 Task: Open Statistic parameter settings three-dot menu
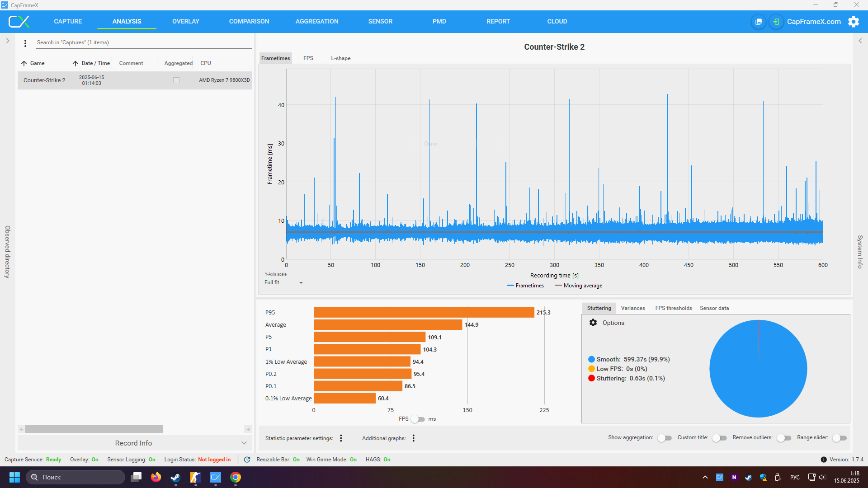point(341,438)
